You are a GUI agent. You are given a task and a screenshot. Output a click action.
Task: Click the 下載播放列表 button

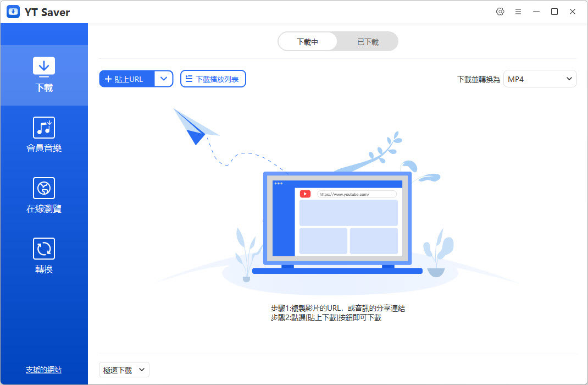213,79
